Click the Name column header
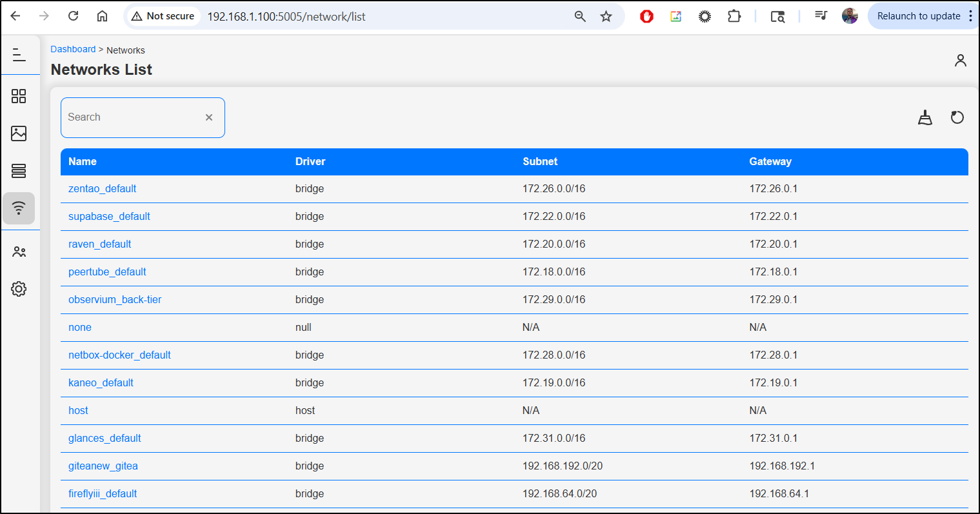 click(83, 161)
